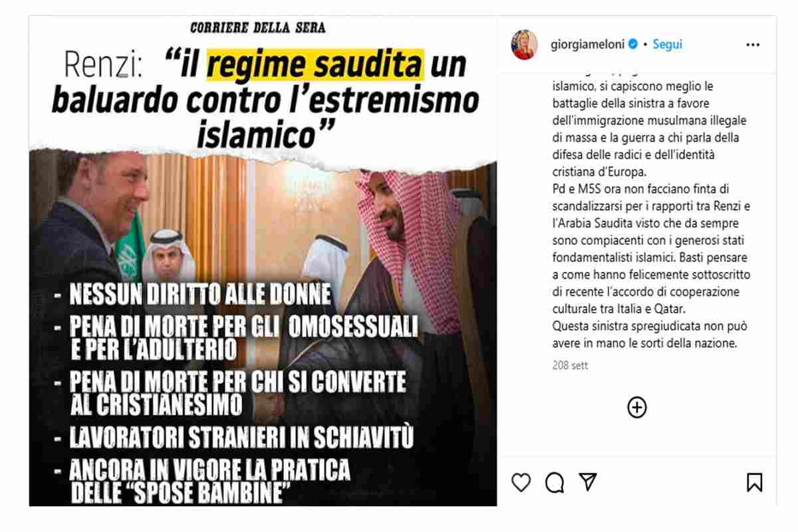The image size is (798, 532).
Task: Like the post with the heart icon
Action: [x=521, y=481]
